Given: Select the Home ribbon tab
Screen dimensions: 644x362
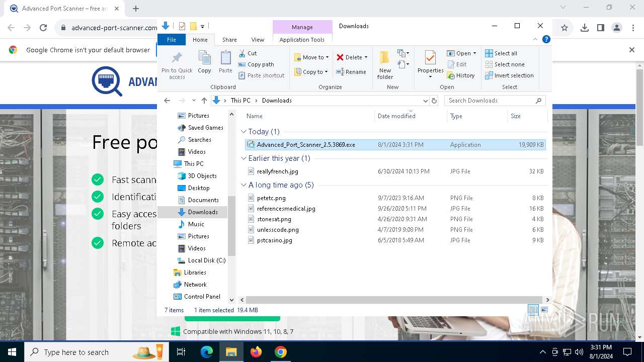Looking at the screenshot, I should (200, 40).
